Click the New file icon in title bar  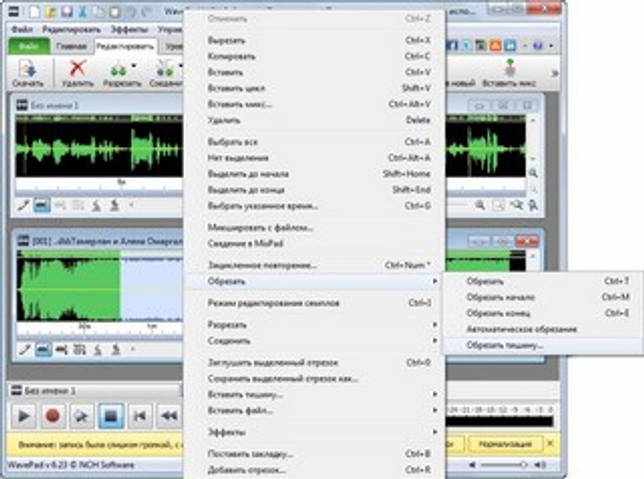(35, 12)
